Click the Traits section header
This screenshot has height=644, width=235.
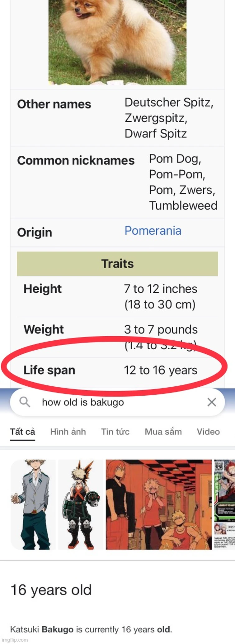117,264
